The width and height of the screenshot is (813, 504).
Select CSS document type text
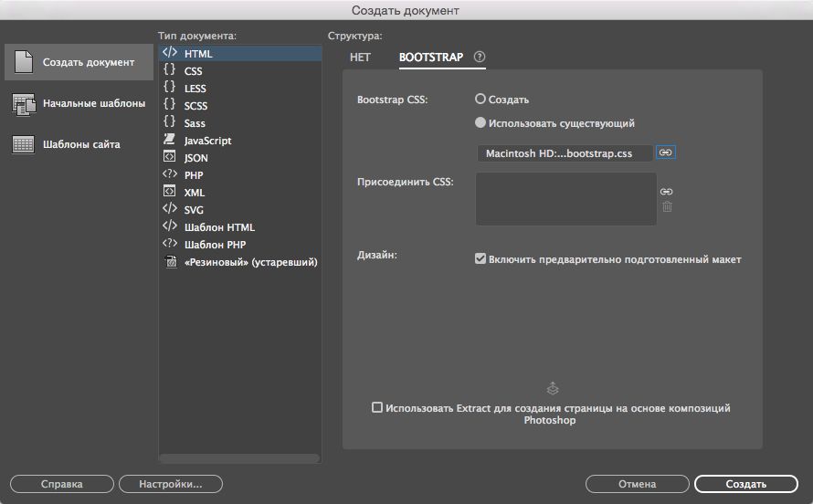[x=193, y=71]
